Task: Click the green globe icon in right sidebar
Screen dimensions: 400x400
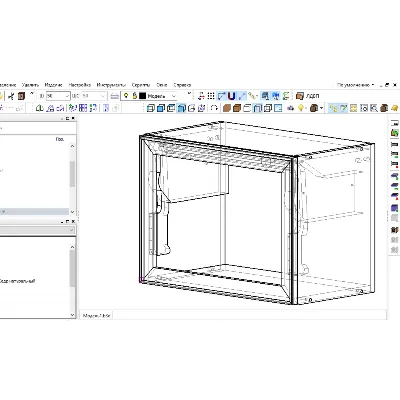Action: 395,132
